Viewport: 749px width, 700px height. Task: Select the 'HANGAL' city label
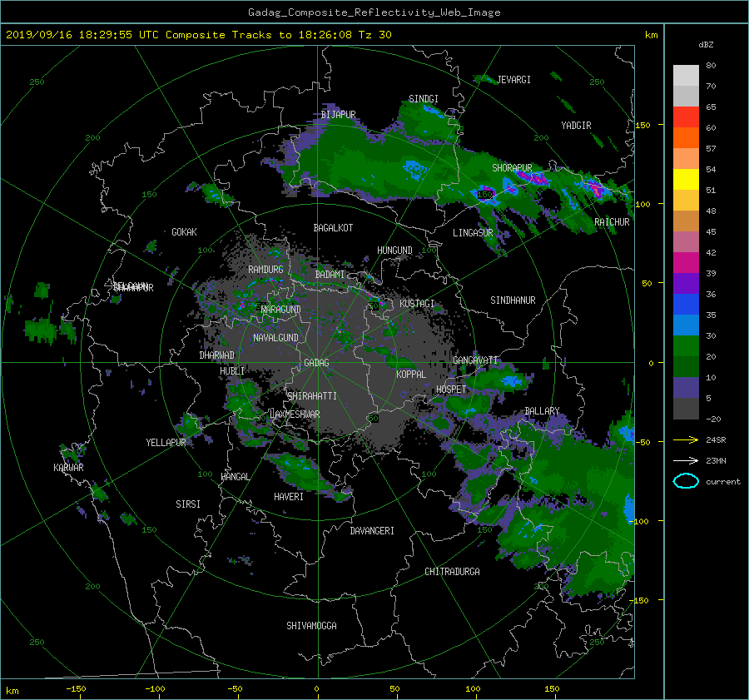tap(236, 477)
